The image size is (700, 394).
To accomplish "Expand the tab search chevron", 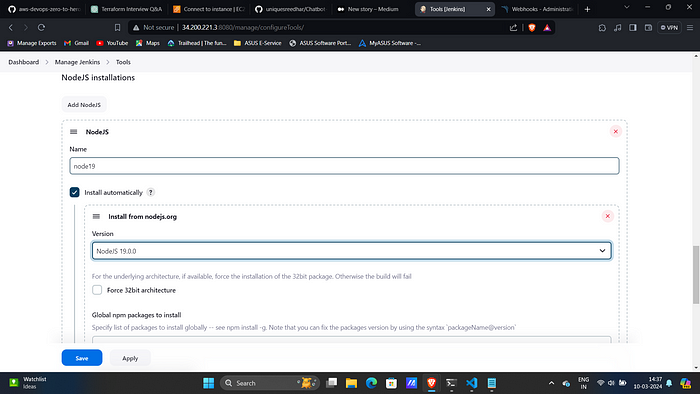I will (x=627, y=7).
